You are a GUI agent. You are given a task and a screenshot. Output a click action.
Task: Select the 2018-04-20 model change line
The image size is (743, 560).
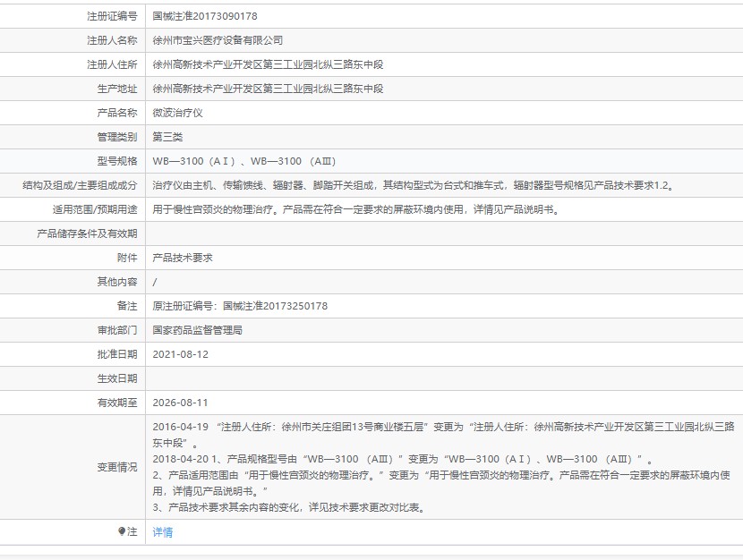[403, 459]
